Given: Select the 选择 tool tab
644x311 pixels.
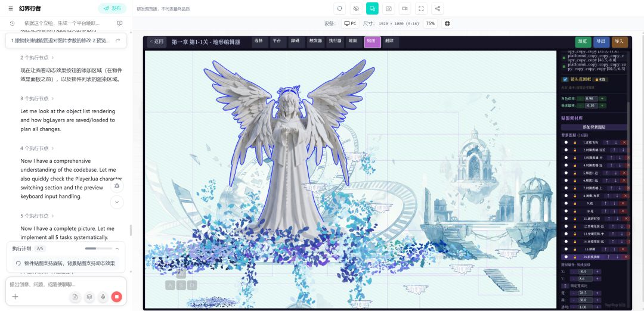Looking at the screenshot, I should (259, 42).
